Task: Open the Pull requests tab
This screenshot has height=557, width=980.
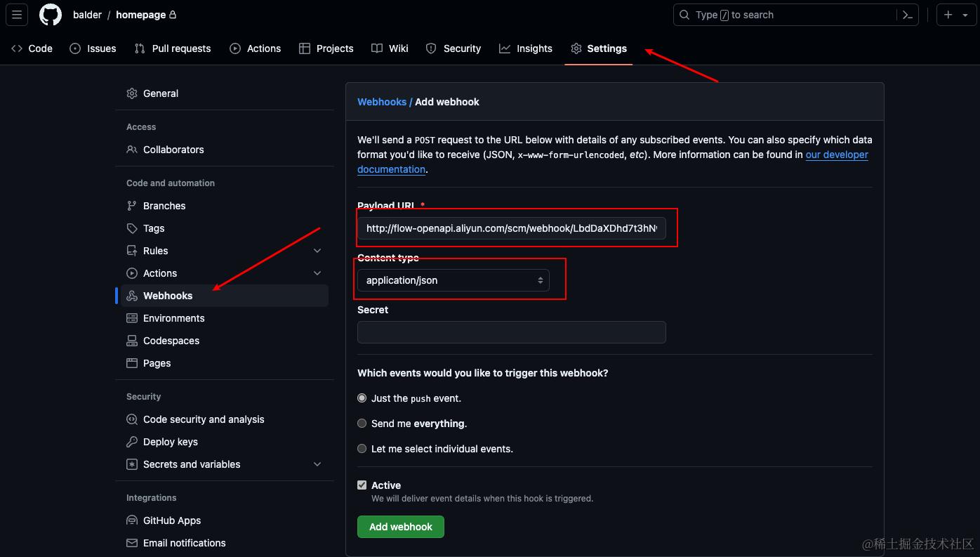Action: pos(173,48)
